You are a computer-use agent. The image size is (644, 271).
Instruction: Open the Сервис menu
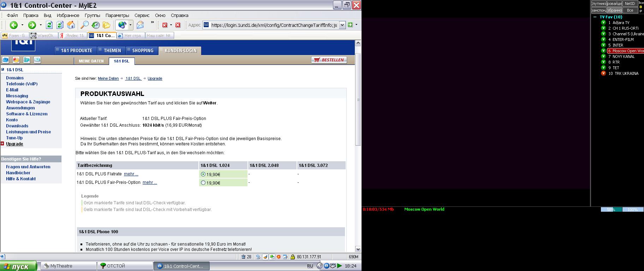coord(142,15)
